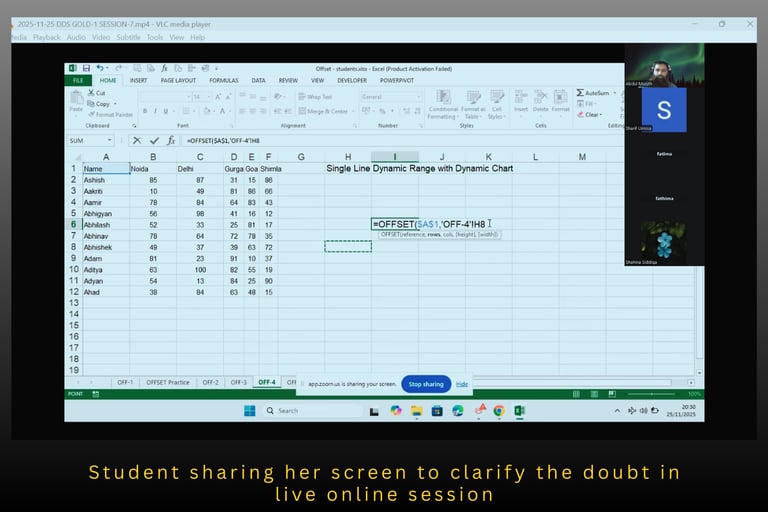
Task: Expand the Copy options dropdown arrow
Action: [115, 104]
